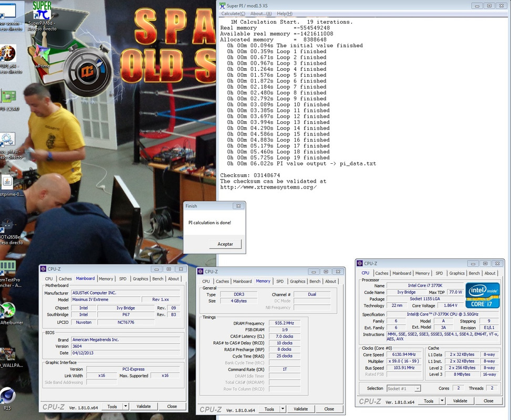Open the Socket #1 selection dropdown
Viewport: 511px width, 420px height.
click(x=403, y=388)
